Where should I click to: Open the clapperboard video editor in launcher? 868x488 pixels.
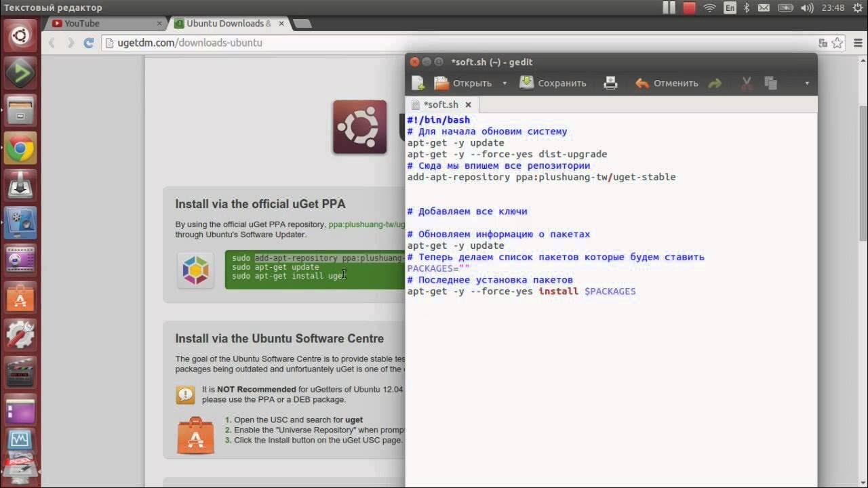coord(20,372)
